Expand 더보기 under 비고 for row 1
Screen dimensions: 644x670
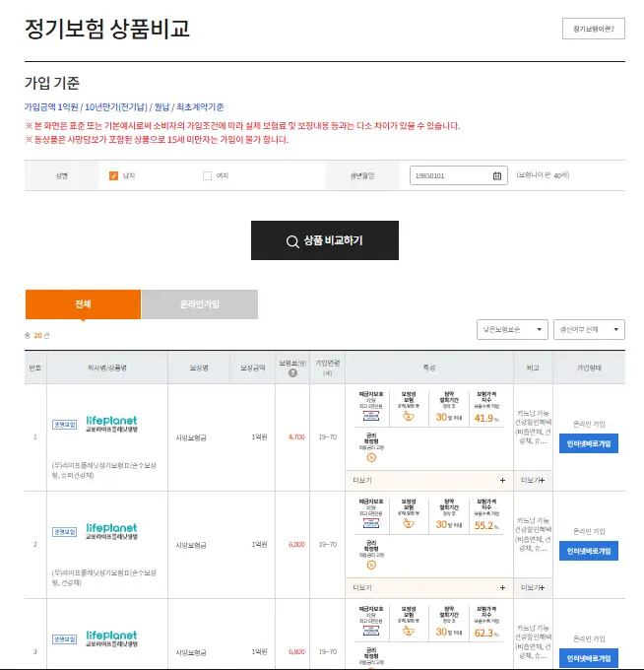(x=533, y=480)
